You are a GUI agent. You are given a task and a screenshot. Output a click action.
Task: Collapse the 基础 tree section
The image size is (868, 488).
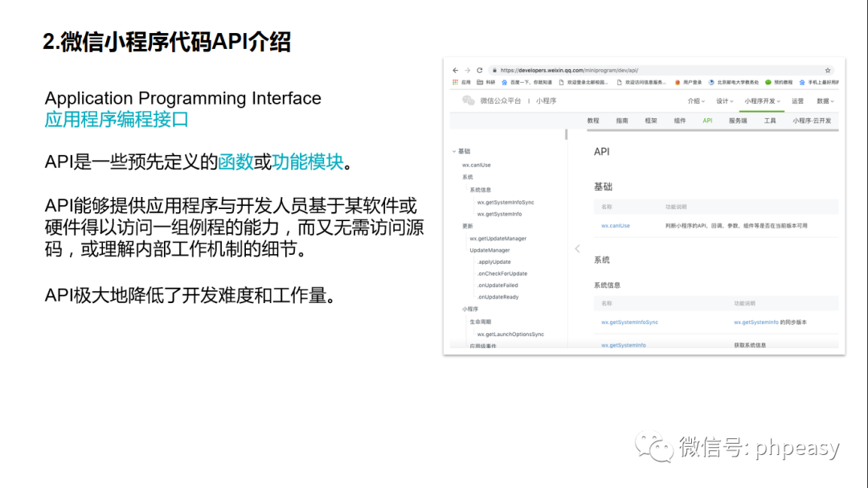pyautogui.click(x=454, y=151)
